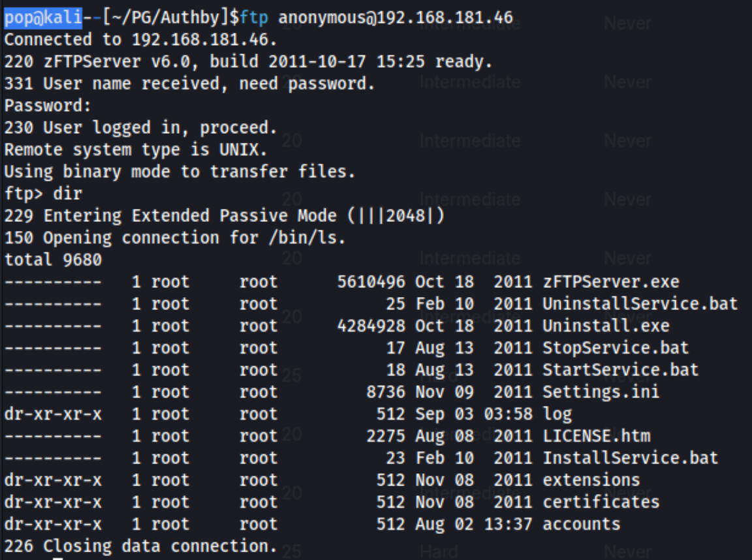Click the '226 Closing data connection.' line
The height and width of the screenshot is (560, 752).
(140, 546)
